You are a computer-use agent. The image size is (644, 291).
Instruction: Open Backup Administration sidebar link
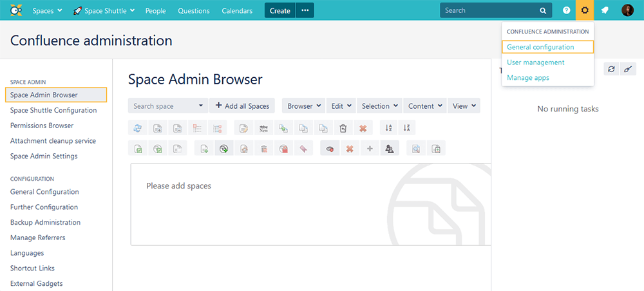click(x=45, y=223)
